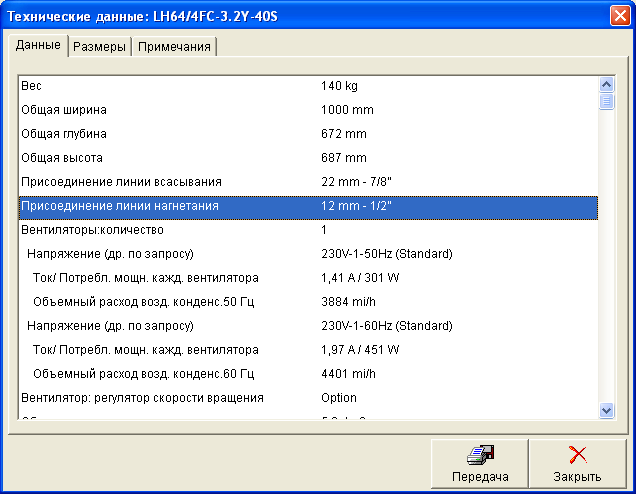Screen dimensions: 636x494
Task: Click the 672 mm value
Action: point(344,134)
